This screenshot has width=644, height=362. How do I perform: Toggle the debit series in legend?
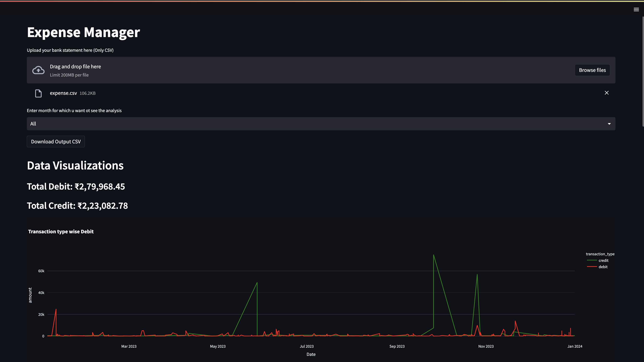click(x=603, y=267)
